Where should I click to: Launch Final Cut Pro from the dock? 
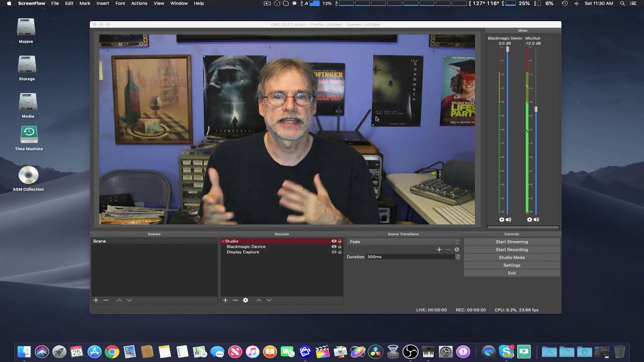click(323, 351)
